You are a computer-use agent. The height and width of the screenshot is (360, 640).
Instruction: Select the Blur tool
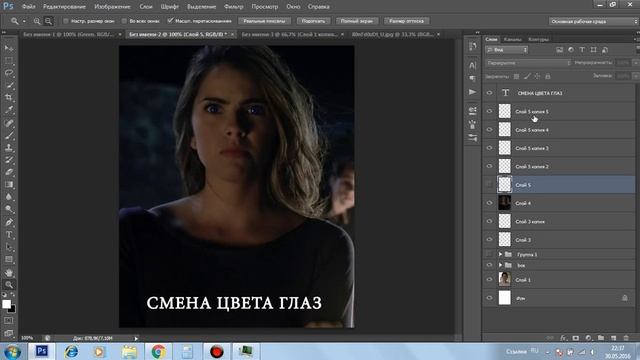tap(9, 197)
